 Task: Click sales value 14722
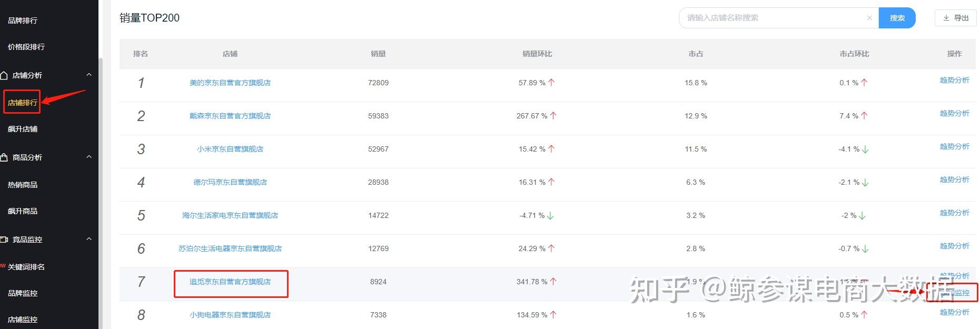pyautogui.click(x=378, y=215)
